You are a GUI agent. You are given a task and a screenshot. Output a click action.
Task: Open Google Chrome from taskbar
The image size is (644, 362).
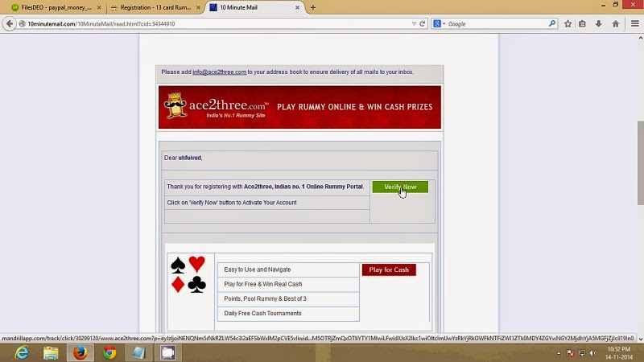pos(109,353)
